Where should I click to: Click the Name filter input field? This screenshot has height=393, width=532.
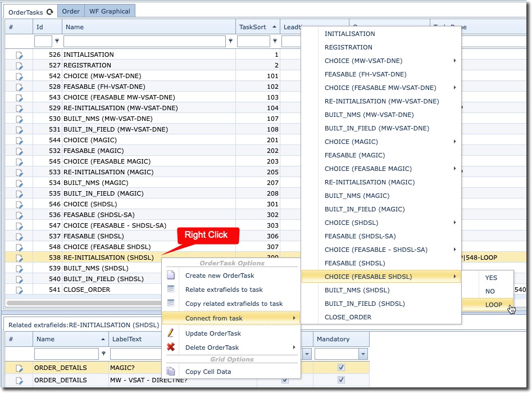coord(144,41)
